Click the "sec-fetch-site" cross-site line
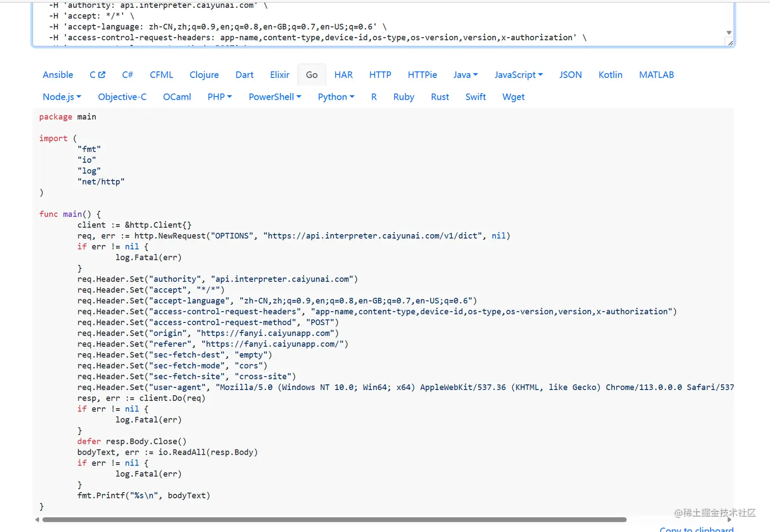The height and width of the screenshot is (532, 770). (x=186, y=376)
